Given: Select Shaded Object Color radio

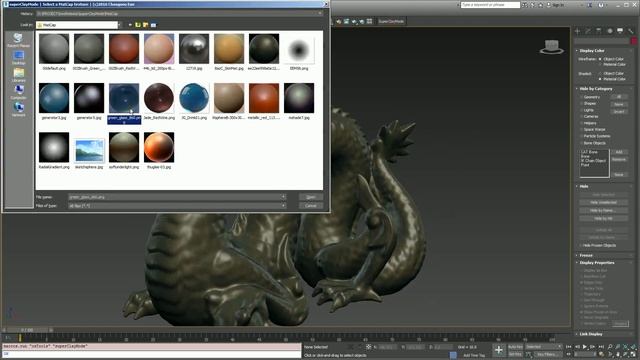Looking at the screenshot, I should click(600, 73).
